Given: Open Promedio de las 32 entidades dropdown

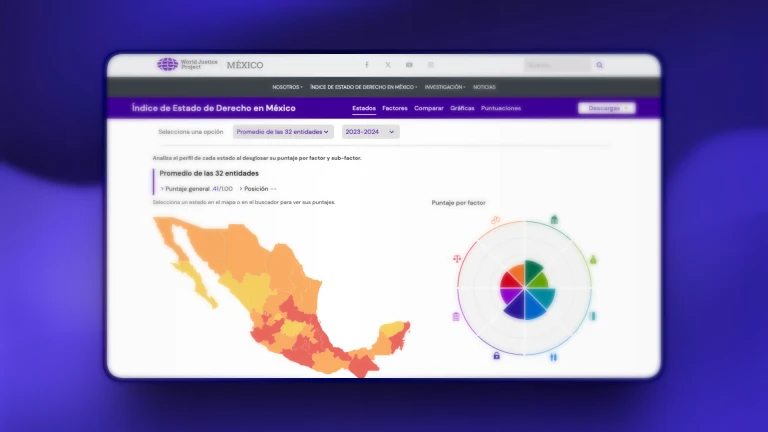Looking at the screenshot, I should click(x=283, y=132).
